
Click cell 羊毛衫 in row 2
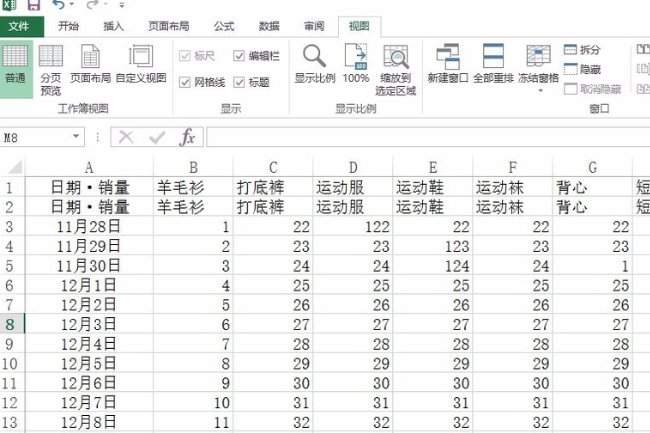point(193,207)
